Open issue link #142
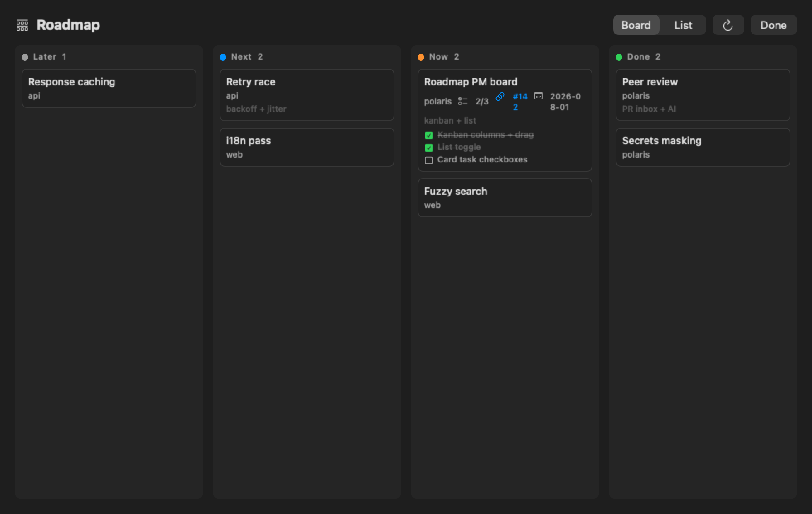The image size is (812, 514). coord(520,102)
